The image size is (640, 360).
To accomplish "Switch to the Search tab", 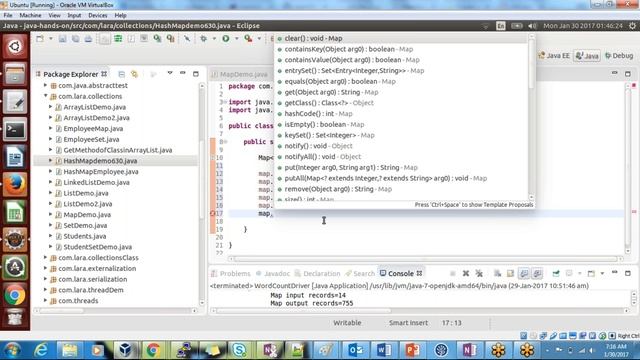I will click(360, 273).
